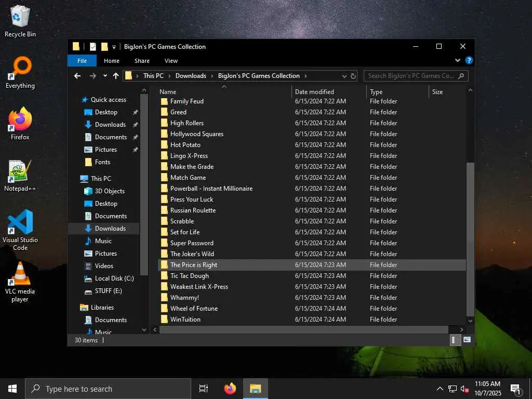Select STUFF (E:) drive in sidebar

click(108, 291)
